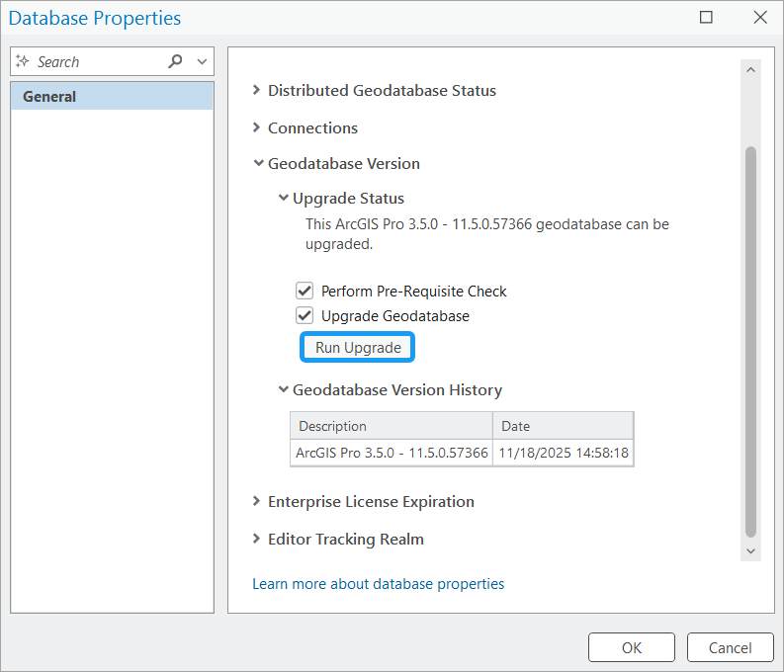Click the Date column header

(563, 426)
